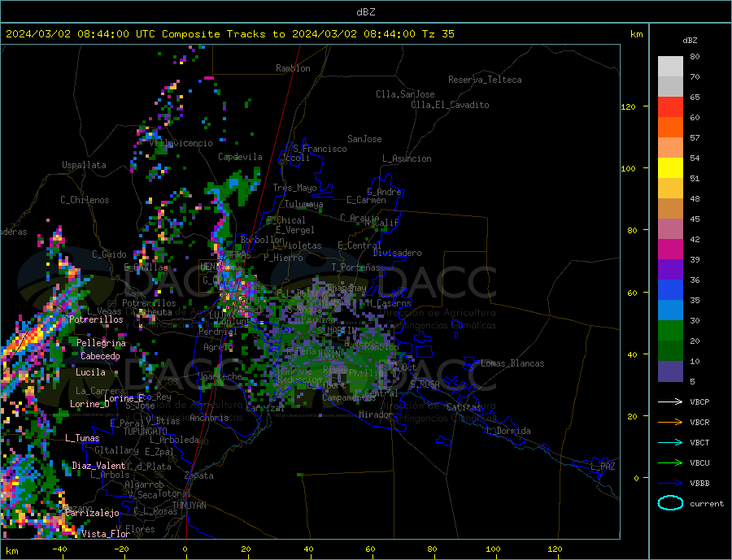The width and height of the screenshot is (732, 560).
Task: Click the 'Uspallata' place label
Action: 84,165
